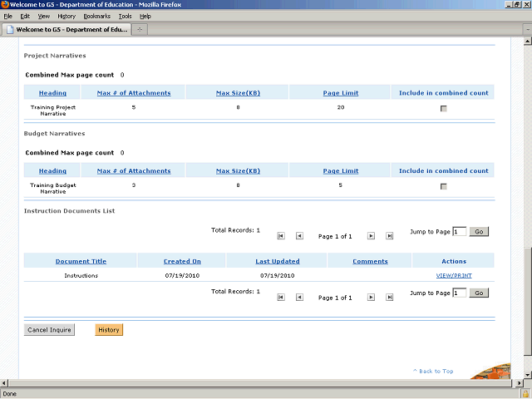Screen dimensions: 532x399
Task: Open the Bookmarks menu
Action: coord(97,16)
